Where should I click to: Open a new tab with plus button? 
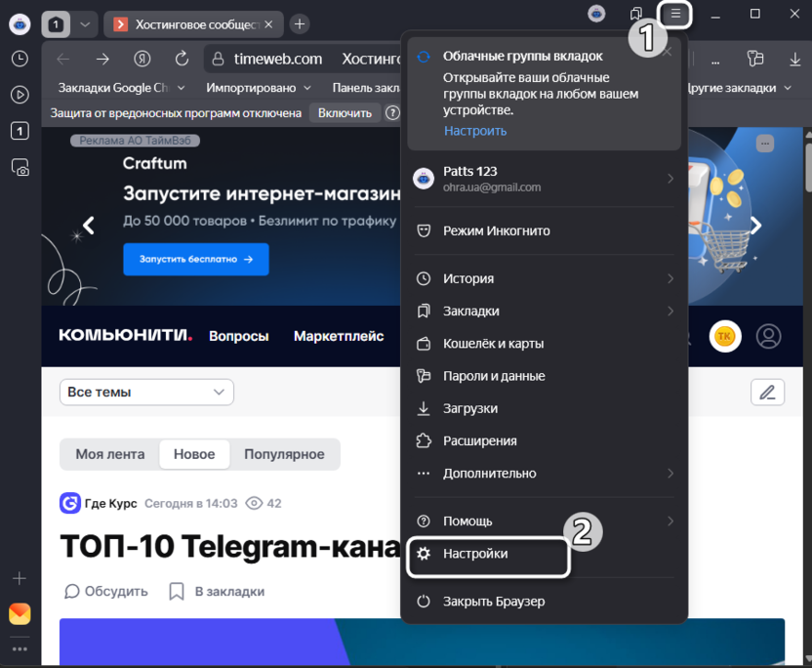300,23
